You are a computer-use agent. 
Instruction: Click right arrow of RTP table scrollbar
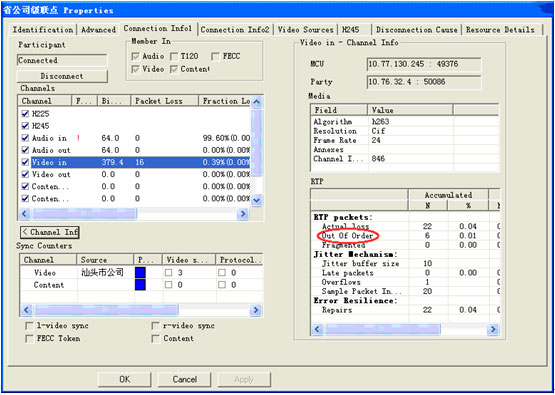coord(493,330)
